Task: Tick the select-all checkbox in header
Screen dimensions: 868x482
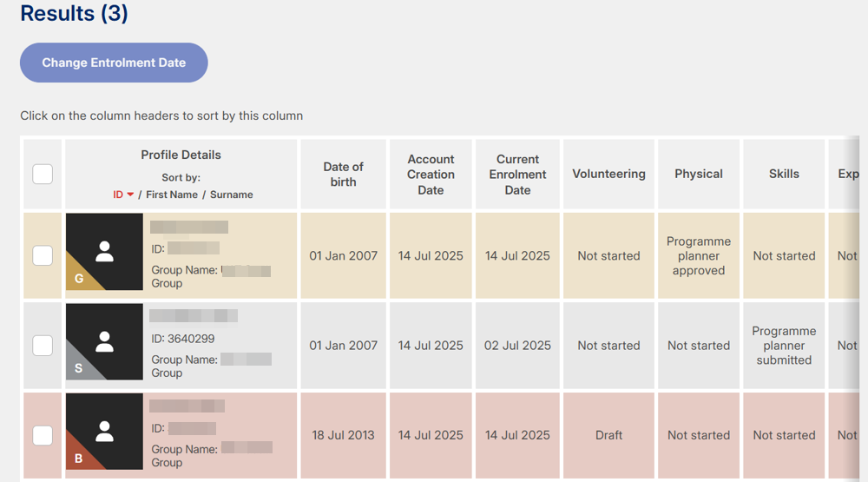Action: point(43,174)
